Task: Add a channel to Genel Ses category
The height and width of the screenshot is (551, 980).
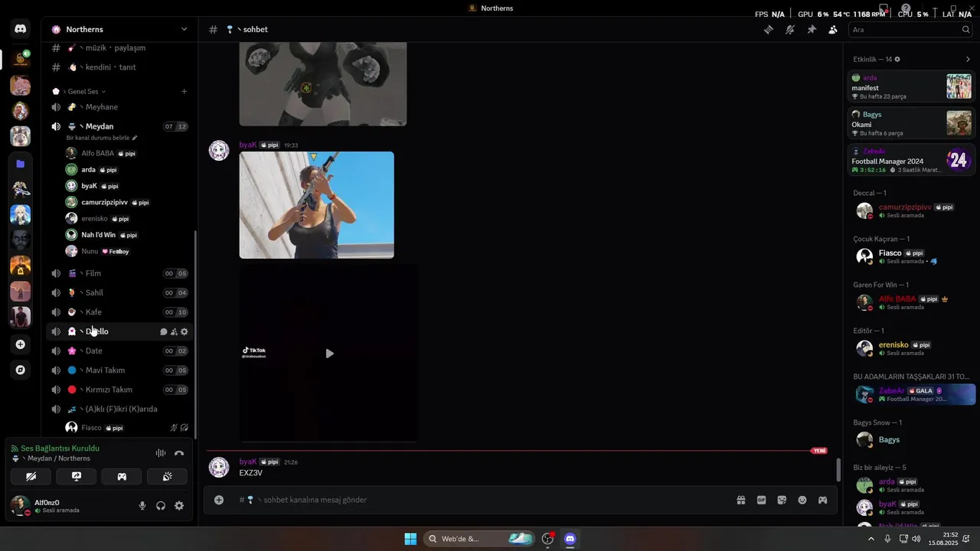Action: click(184, 92)
